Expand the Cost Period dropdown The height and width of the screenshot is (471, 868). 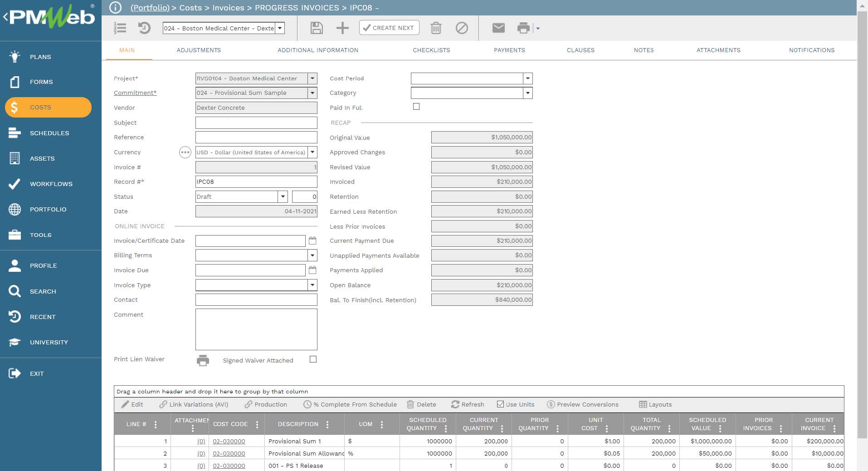[528, 78]
